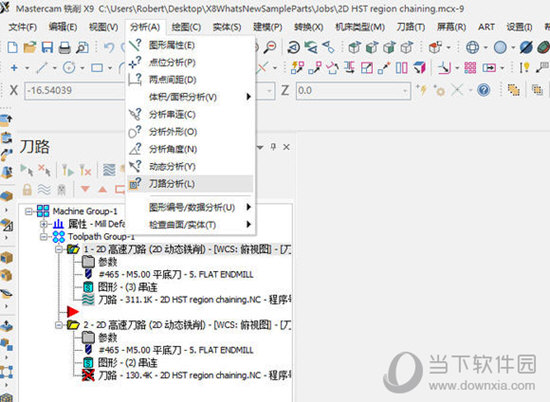This screenshot has width=550, height=402.
Task: Select 刀路分析(L) menu entry
Action: 190,183
